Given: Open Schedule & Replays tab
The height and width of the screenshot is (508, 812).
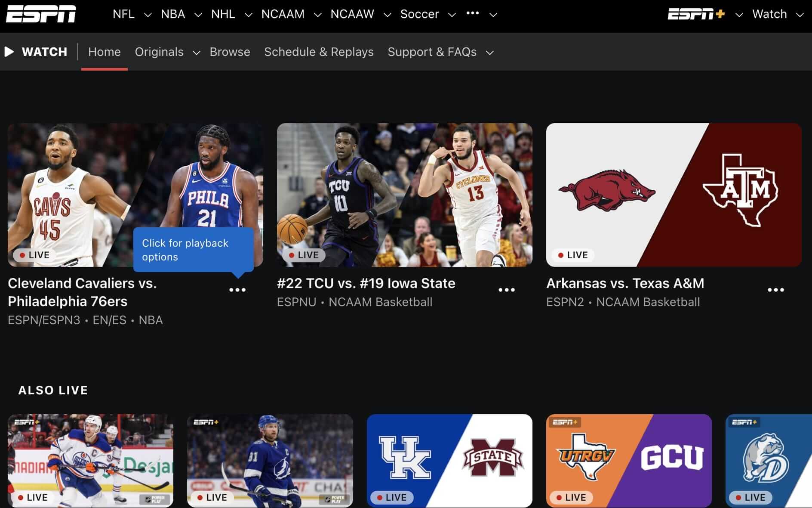Looking at the screenshot, I should click(319, 52).
